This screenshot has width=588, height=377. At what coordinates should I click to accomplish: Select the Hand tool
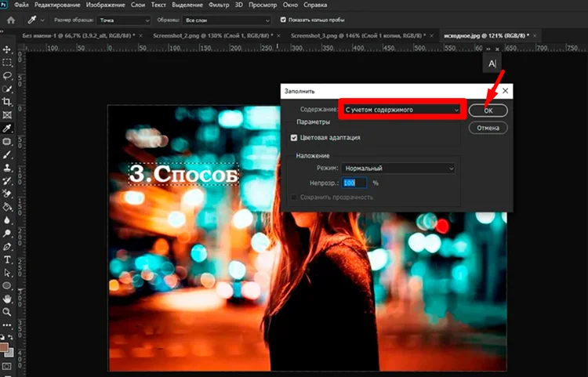pyautogui.click(x=7, y=299)
